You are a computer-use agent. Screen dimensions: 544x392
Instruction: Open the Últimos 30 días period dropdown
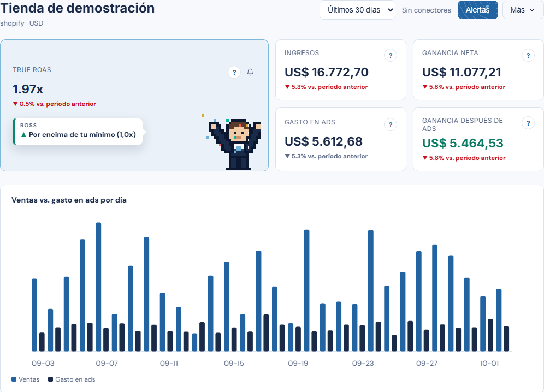click(x=357, y=10)
